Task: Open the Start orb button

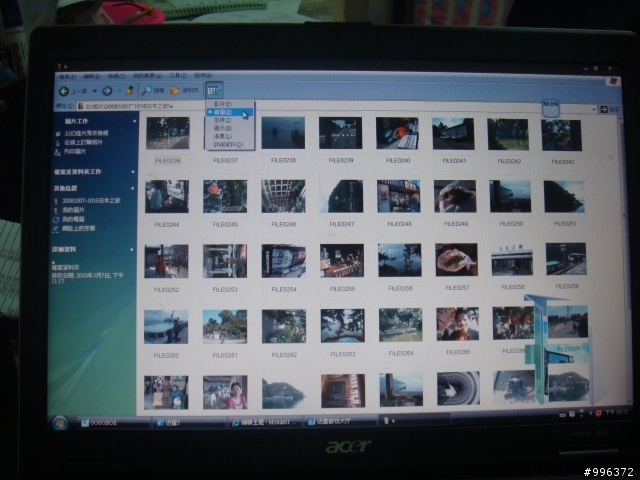Action: pyautogui.click(x=60, y=423)
